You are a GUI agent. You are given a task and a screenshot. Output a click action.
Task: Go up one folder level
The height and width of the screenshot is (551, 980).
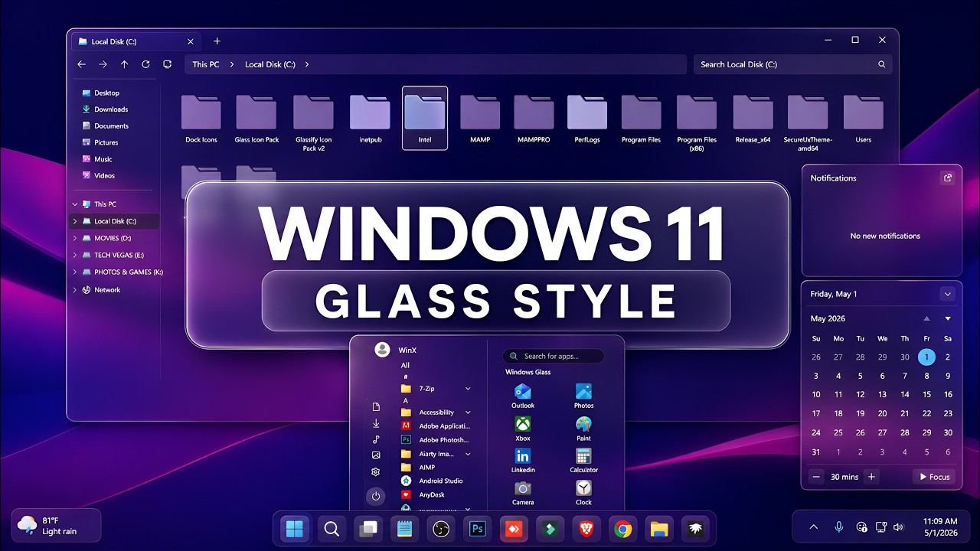pyautogui.click(x=124, y=64)
